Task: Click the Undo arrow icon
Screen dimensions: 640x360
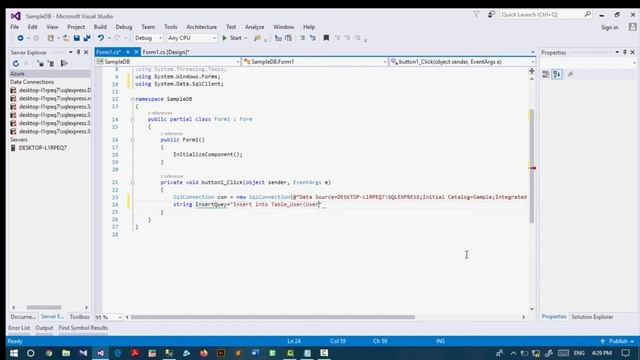Action: [100, 38]
